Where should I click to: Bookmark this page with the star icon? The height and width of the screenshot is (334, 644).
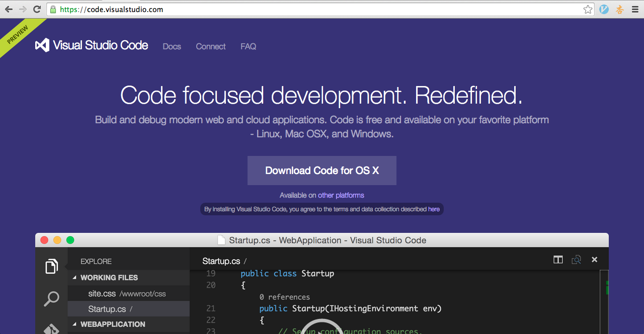(588, 9)
